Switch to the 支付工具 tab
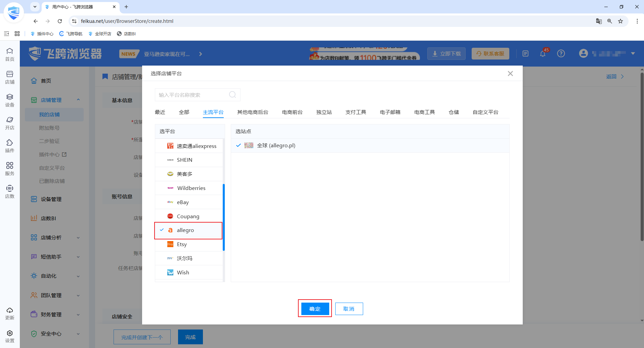The image size is (644, 348). tap(356, 112)
